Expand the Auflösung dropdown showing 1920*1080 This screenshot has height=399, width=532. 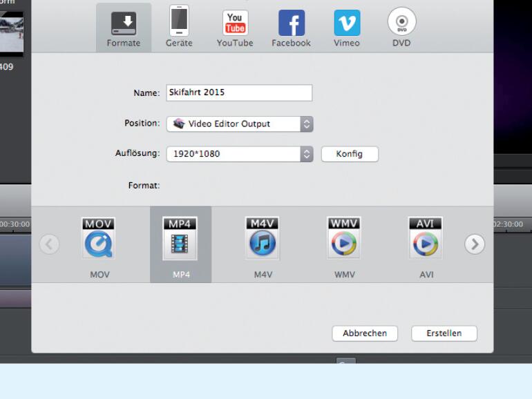240,154
